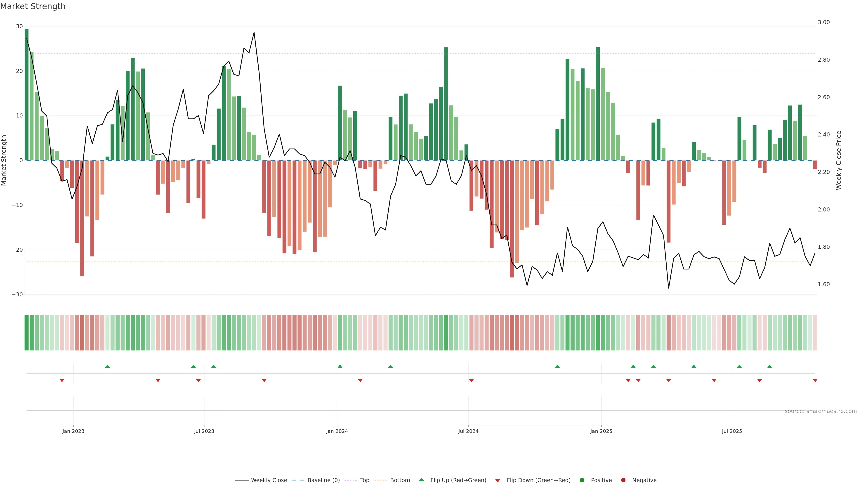
Task: Click the first dark green heatmap cell
Action: coord(27,332)
